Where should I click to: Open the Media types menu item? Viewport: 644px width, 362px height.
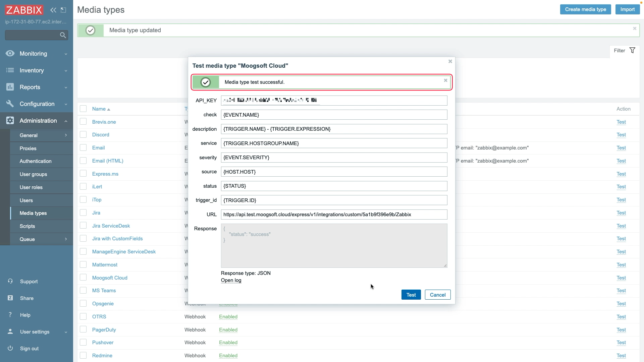pyautogui.click(x=42, y=213)
